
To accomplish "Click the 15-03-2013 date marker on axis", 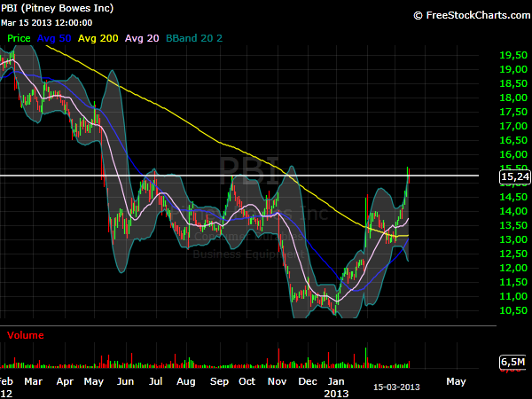I will [396, 387].
